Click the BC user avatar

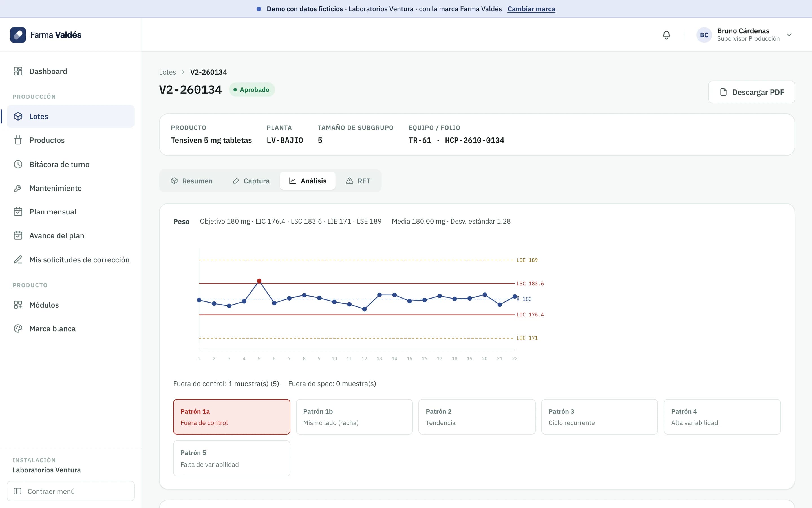[x=704, y=35]
